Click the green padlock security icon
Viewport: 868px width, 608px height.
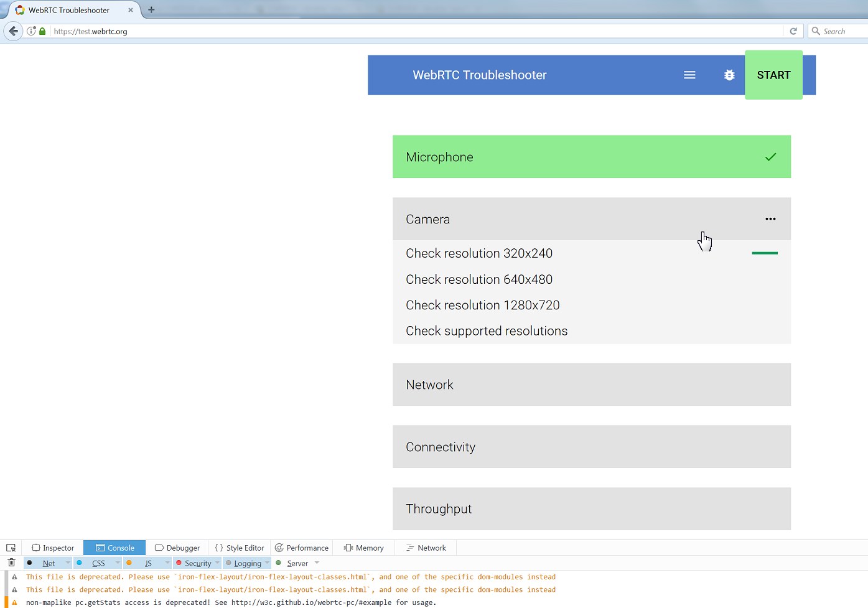click(42, 31)
